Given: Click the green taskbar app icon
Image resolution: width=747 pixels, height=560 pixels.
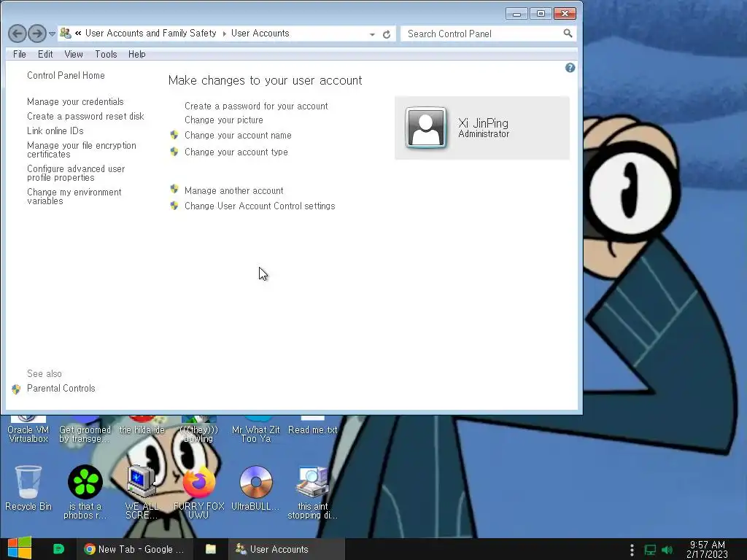Looking at the screenshot, I should (x=58, y=549).
